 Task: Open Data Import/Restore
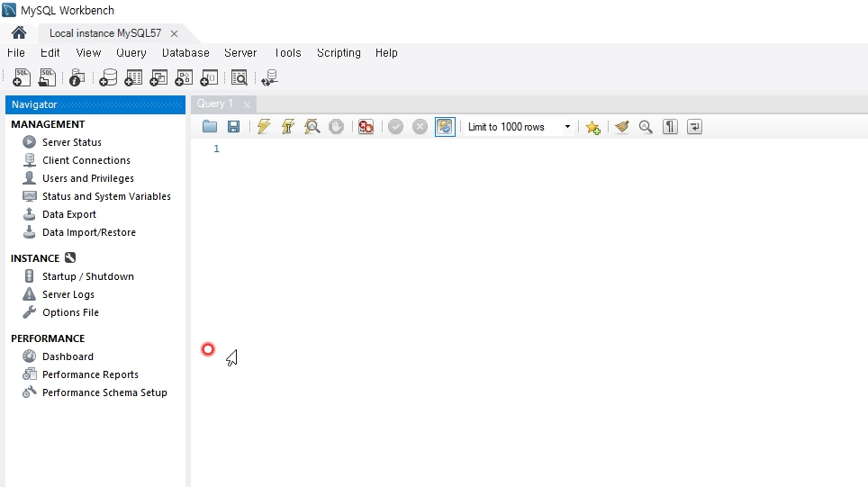89,232
